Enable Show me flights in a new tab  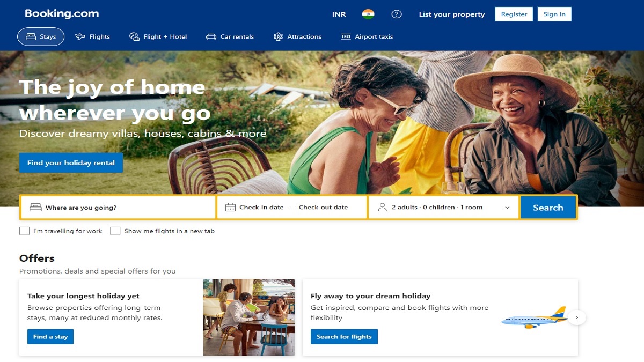(115, 231)
